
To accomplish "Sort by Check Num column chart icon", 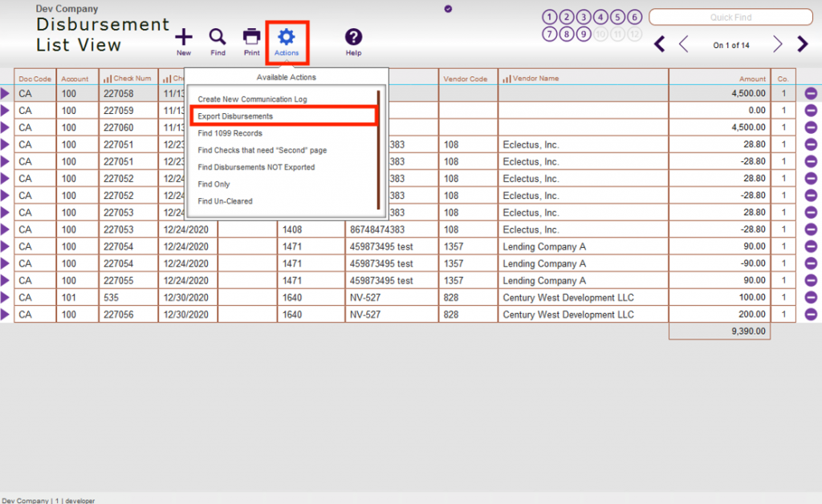I will [x=108, y=79].
